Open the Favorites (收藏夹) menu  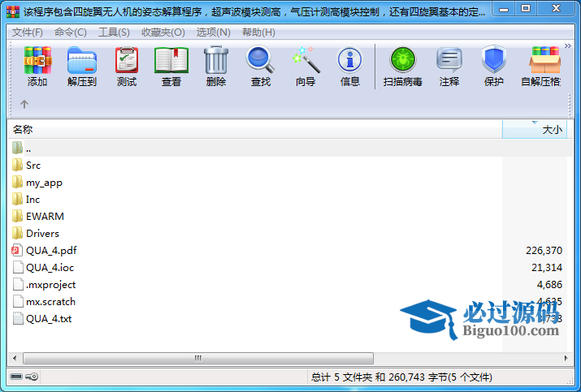(163, 32)
